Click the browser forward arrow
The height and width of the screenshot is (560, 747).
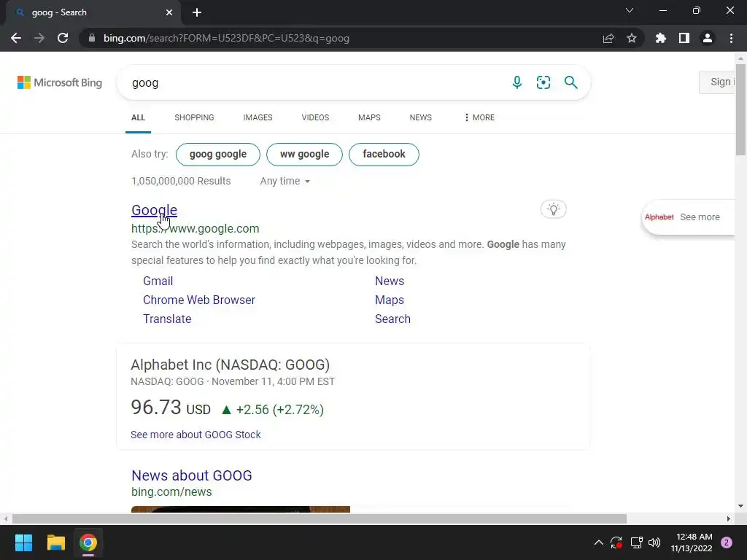click(x=39, y=38)
